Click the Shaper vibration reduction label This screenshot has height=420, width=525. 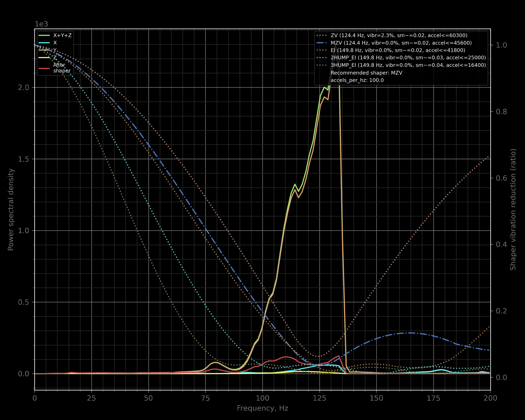coord(513,210)
